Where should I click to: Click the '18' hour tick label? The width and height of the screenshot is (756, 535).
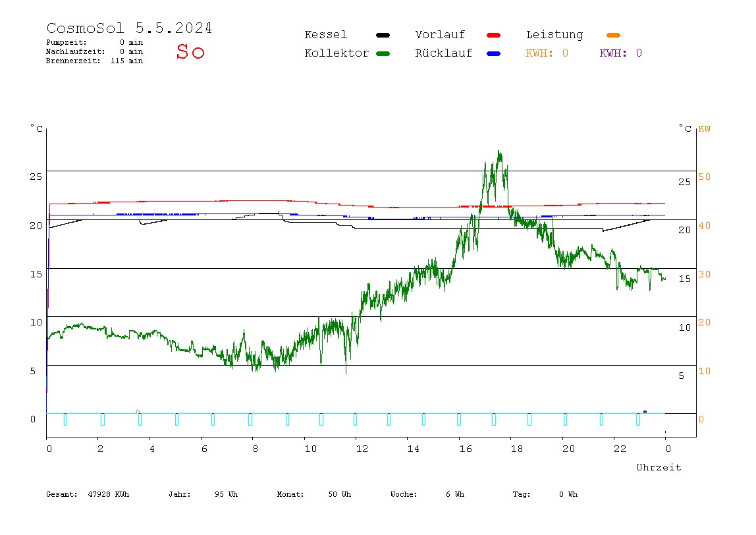(517, 449)
